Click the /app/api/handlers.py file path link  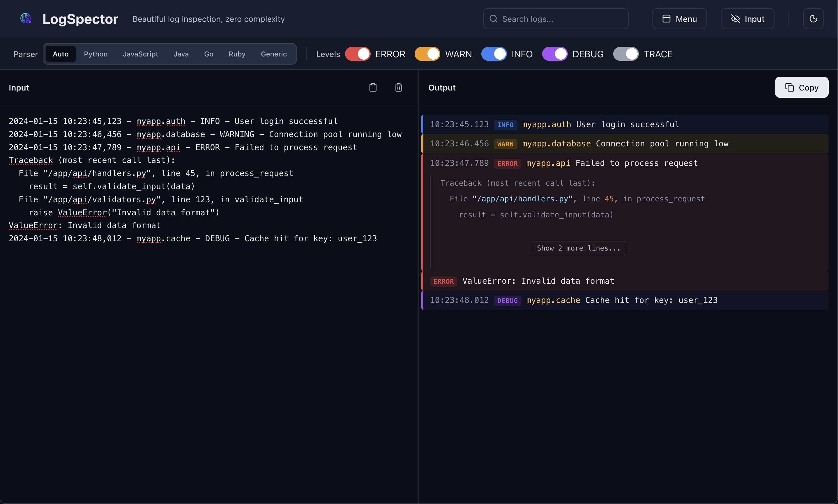coord(522,199)
